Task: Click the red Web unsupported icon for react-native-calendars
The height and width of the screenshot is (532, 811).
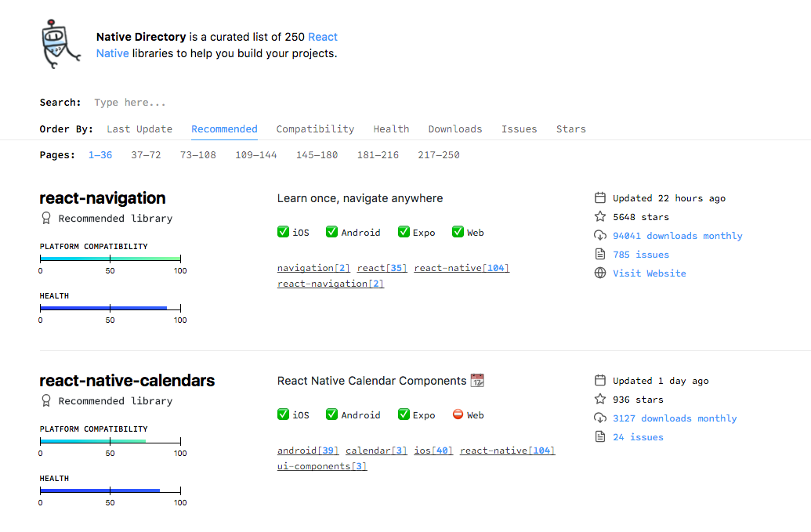Action: [458, 414]
